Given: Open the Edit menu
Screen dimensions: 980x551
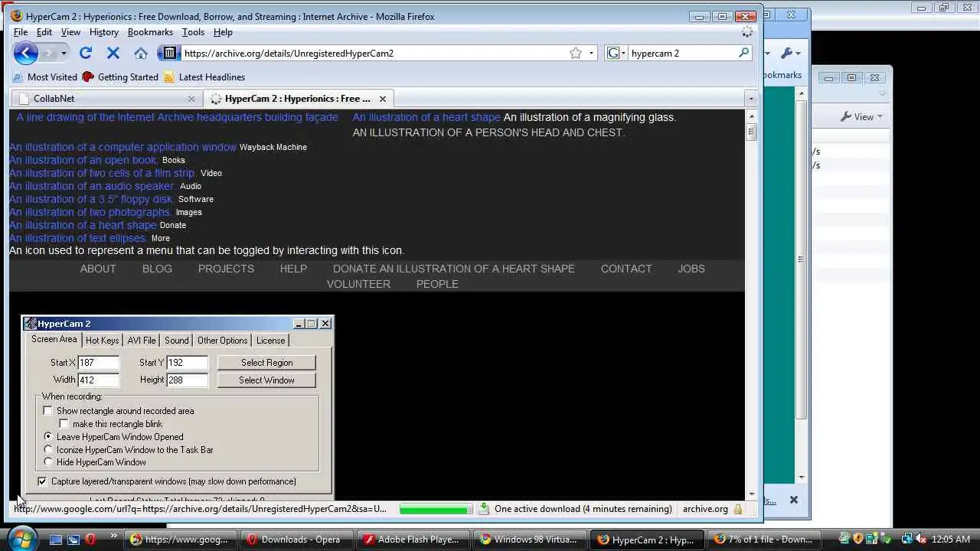Looking at the screenshot, I should coord(44,32).
